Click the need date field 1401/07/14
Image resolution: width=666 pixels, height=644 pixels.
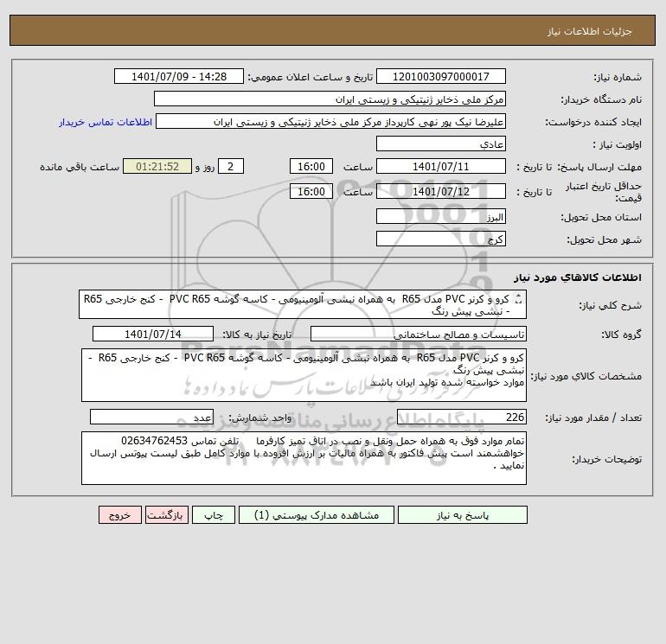click(x=153, y=334)
